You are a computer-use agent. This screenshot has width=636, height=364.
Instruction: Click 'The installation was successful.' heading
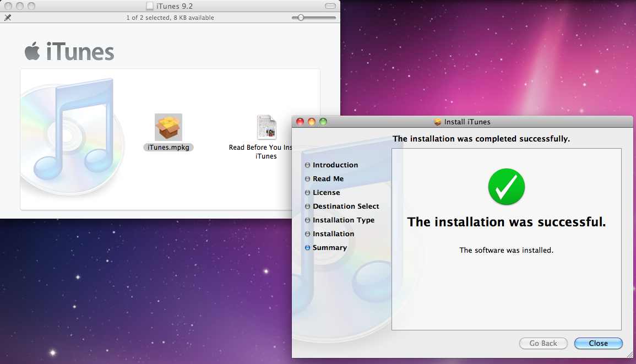(x=506, y=222)
